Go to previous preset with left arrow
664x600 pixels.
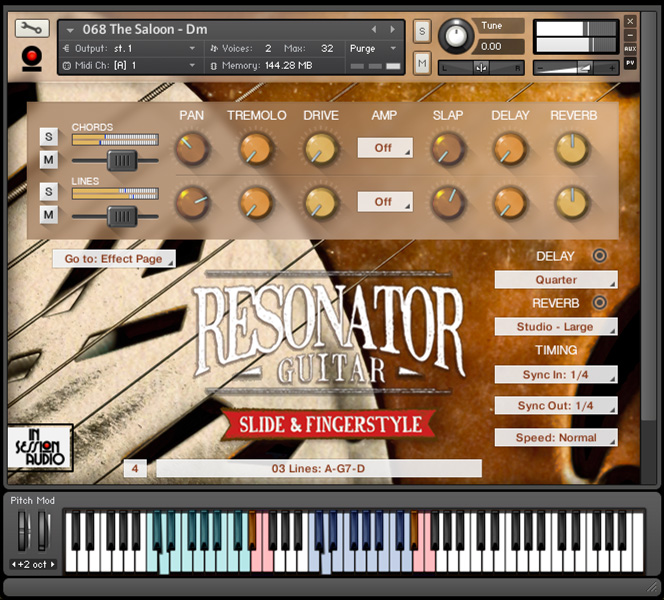pos(374,29)
